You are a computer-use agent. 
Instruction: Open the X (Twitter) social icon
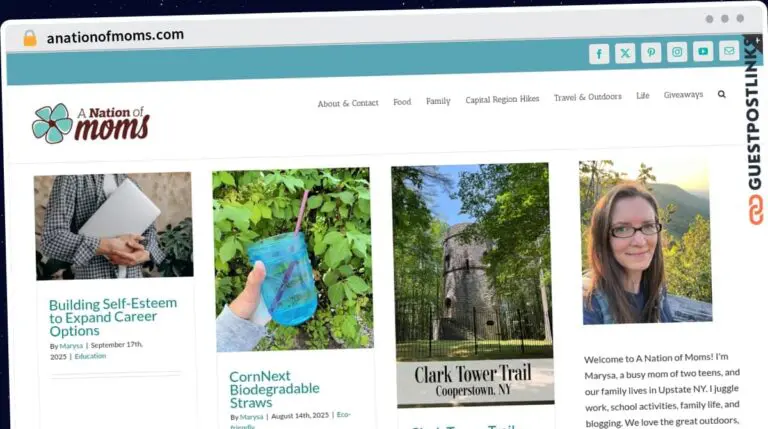625,54
